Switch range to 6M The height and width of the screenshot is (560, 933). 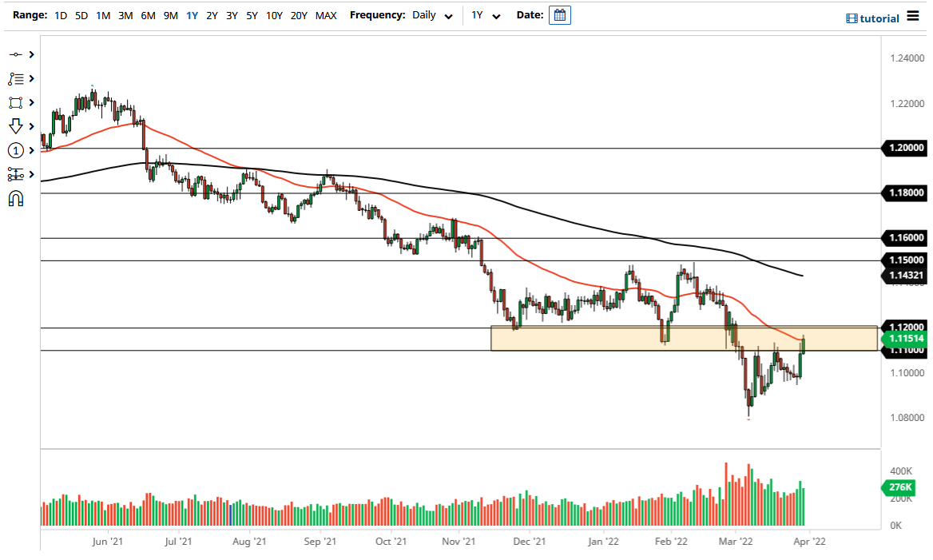(147, 14)
